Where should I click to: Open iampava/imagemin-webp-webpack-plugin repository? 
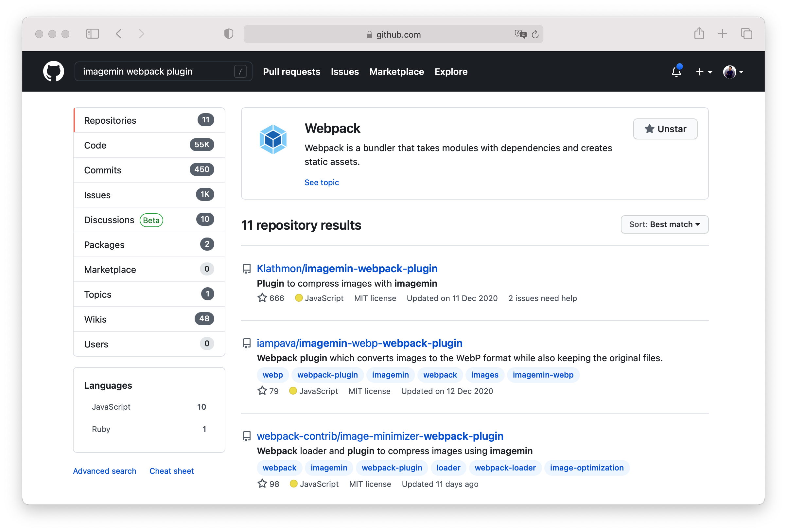click(x=359, y=343)
